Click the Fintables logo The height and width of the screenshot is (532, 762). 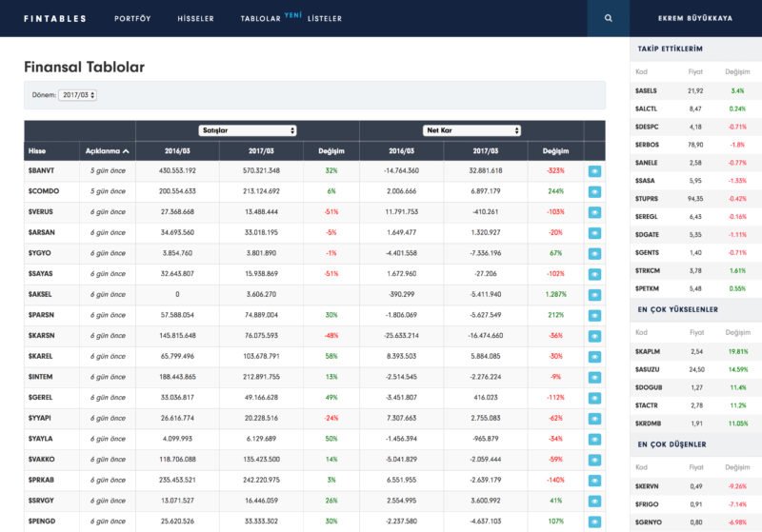click(54, 18)
